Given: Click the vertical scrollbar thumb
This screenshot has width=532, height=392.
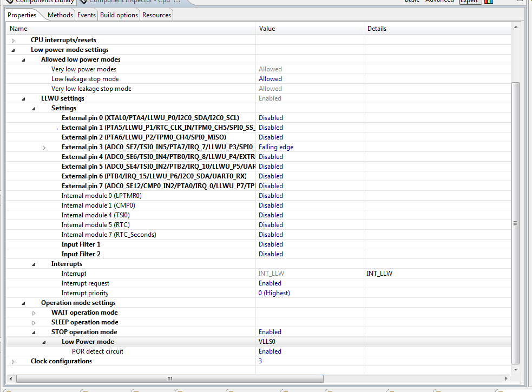Looking at the screenshot, I should (x=515, y=223).
